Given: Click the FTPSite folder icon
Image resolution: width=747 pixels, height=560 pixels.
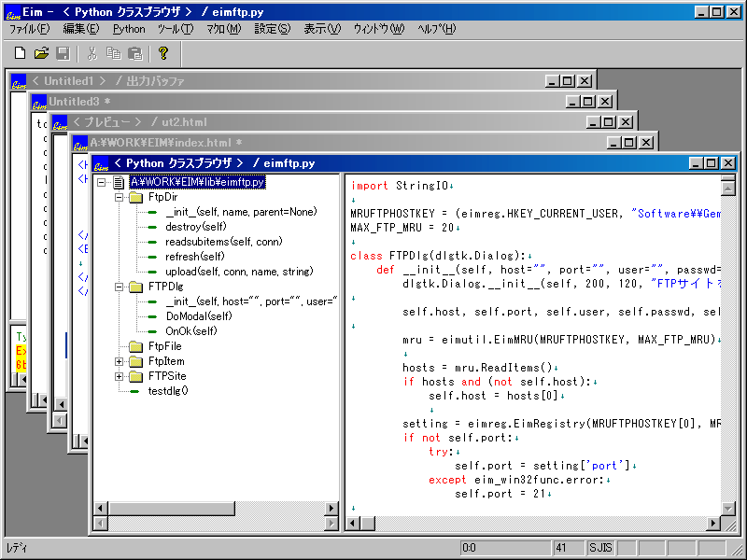Looking at the screenshot, I should (136, 376).
